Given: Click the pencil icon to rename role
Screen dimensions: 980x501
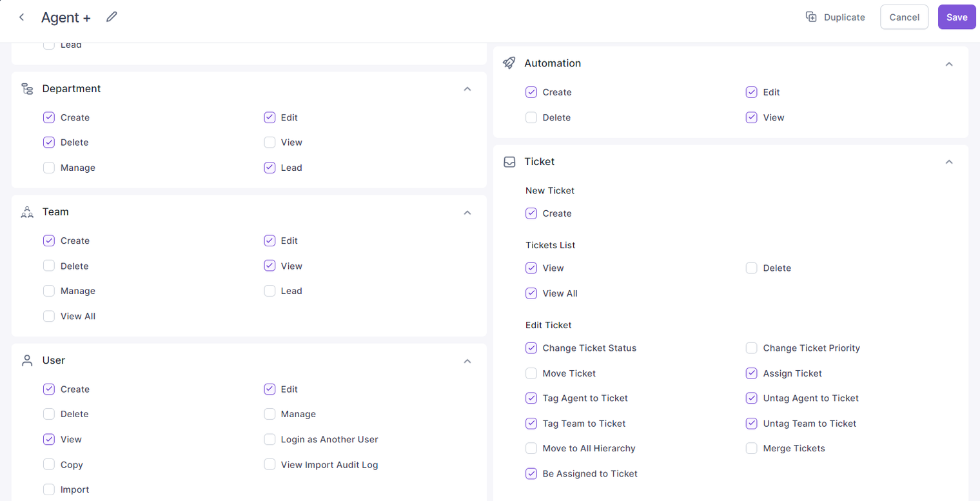Looking at the screenshot, I should [x=112, y=17].
